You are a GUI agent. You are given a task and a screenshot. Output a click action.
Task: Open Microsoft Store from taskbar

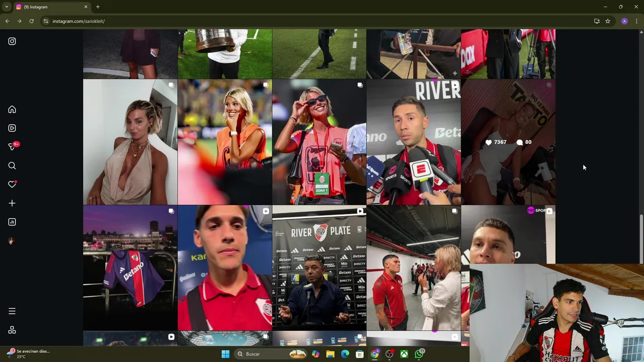[x=360, y=354]
